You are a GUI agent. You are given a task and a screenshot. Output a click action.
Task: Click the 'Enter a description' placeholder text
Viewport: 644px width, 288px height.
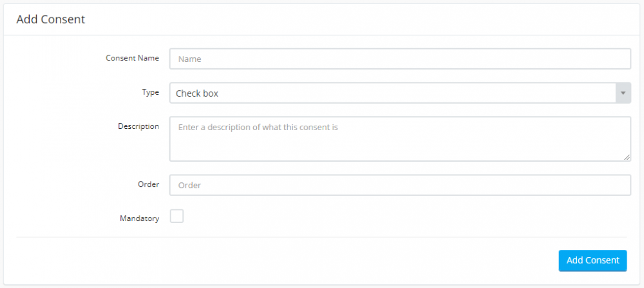pos(258,128)
